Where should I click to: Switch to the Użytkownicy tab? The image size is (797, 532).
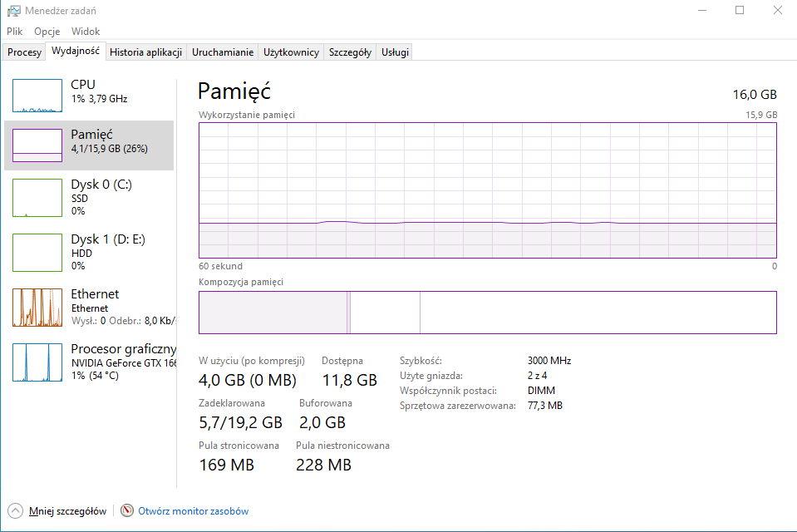(291, 52)
